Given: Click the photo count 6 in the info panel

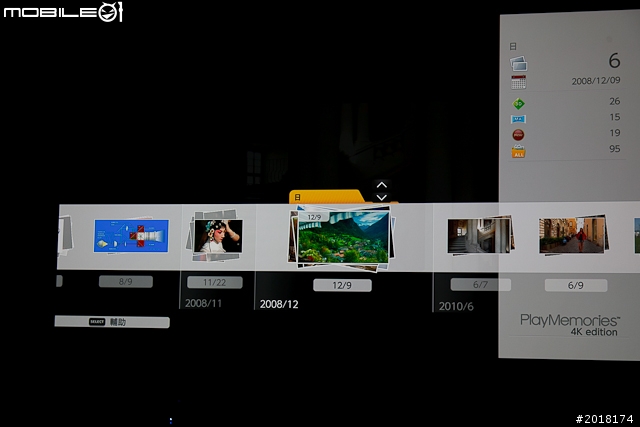Looking at the screenshot, I should [614, 61].
